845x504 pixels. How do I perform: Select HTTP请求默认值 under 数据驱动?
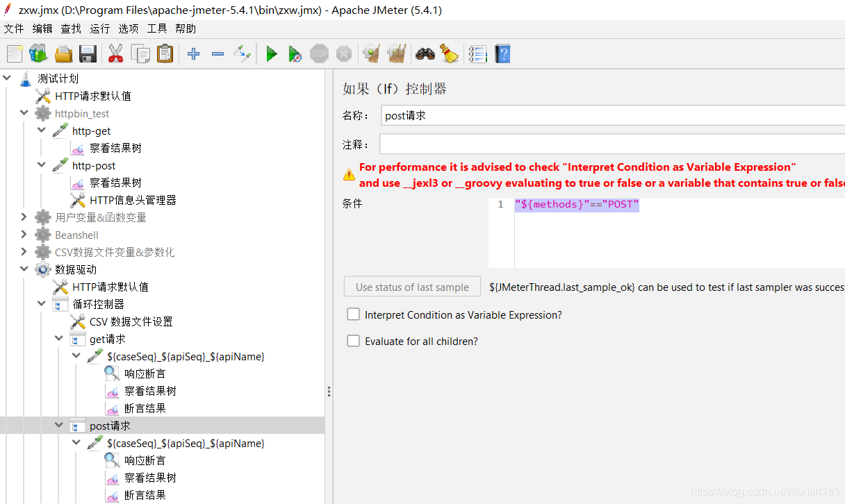pos(110,287)
